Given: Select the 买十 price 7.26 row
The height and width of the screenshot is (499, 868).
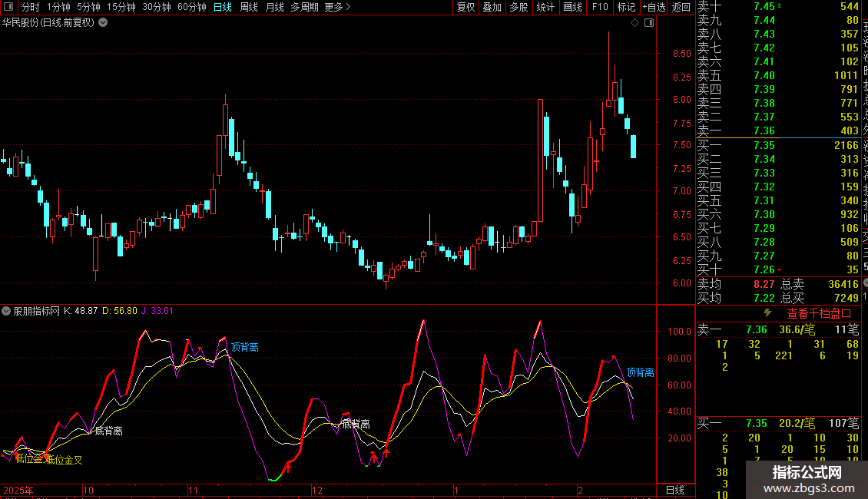Looking at the screenshot, I should (778, 270).
